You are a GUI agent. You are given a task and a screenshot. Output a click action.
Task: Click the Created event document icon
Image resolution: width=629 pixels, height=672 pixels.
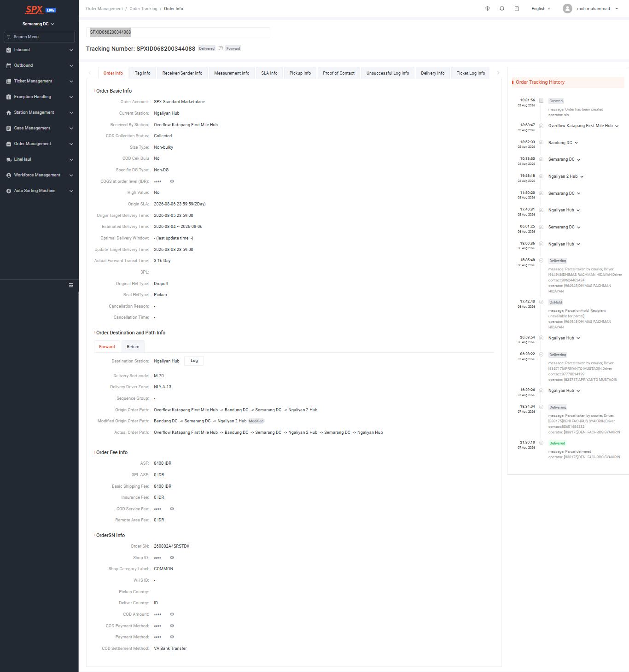click(541, 100)
